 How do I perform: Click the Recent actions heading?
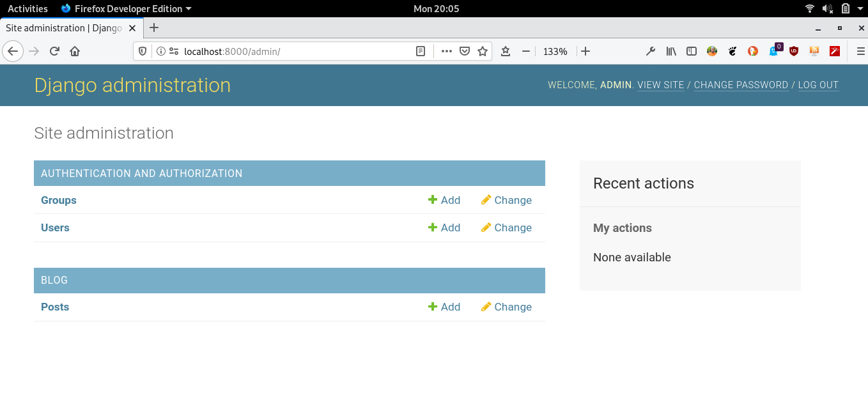tap(644, 183)
